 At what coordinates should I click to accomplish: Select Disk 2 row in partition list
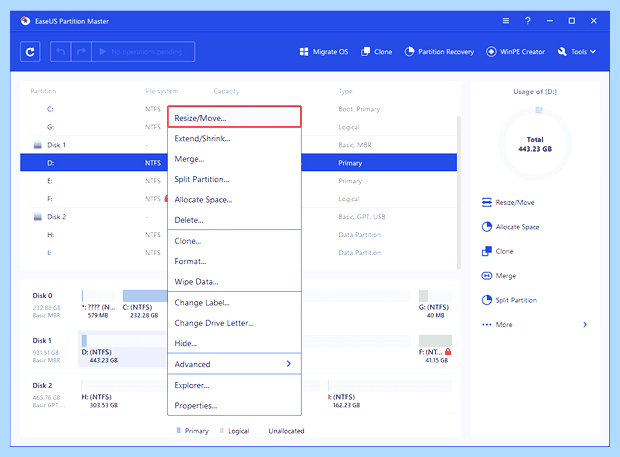[x=238, y=217]
